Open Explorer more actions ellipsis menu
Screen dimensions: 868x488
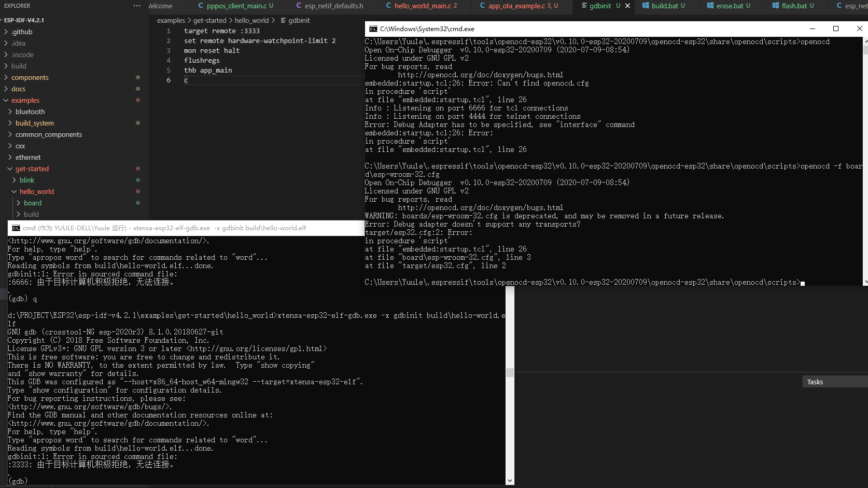[x=137, y=6]
